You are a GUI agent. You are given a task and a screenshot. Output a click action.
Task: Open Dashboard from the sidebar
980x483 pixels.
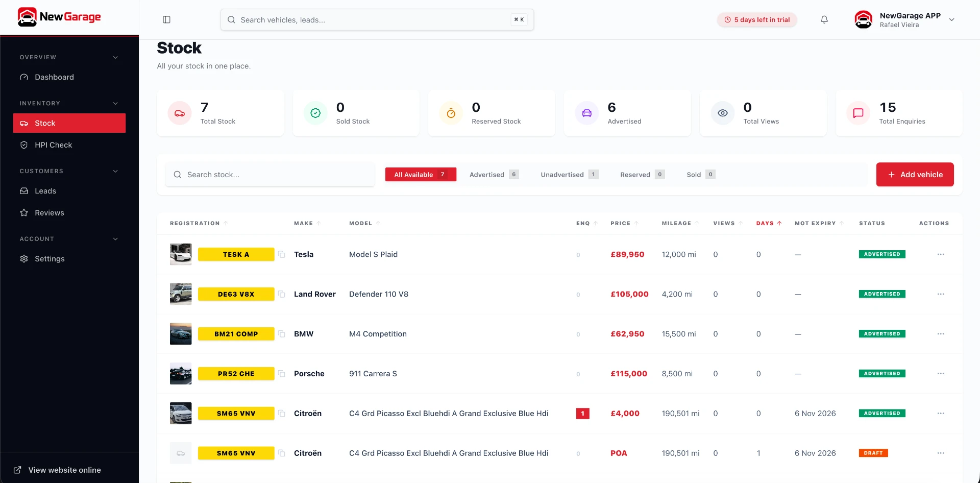click(x=69, y=77)
